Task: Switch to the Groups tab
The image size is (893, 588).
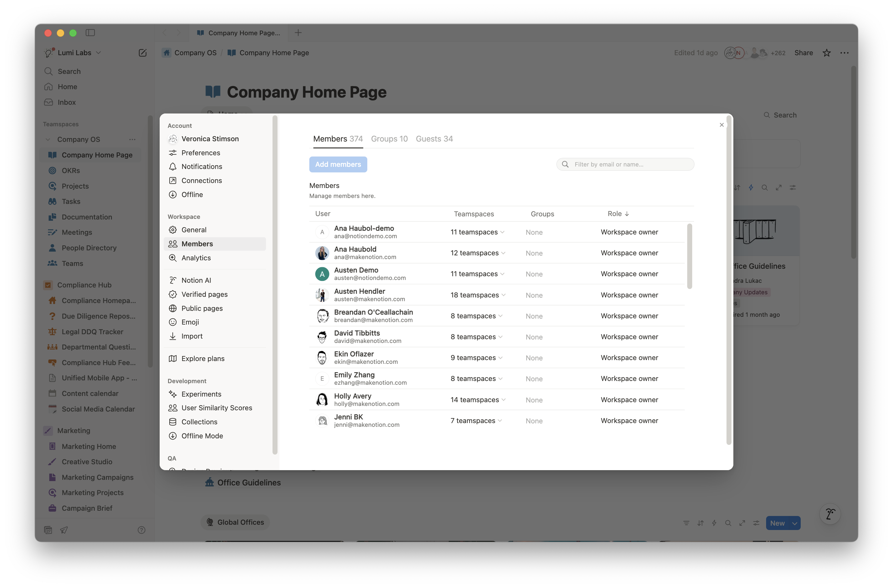Action: pyautogui.click(x=389, y=138)
